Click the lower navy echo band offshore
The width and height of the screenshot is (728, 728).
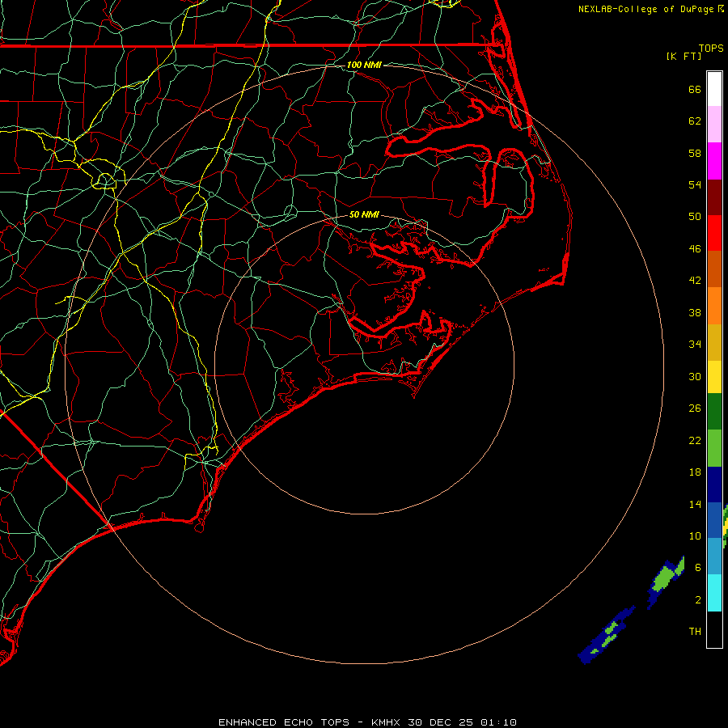pos(606,635)
